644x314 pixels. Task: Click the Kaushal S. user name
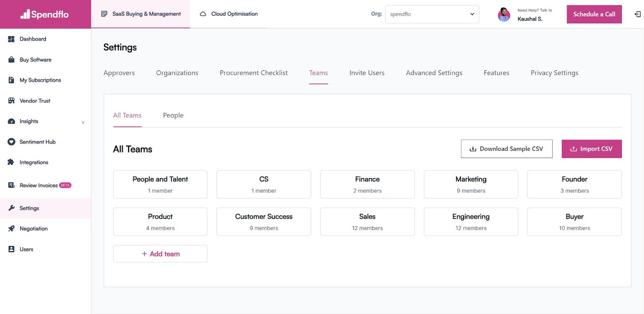click(530, 19)
